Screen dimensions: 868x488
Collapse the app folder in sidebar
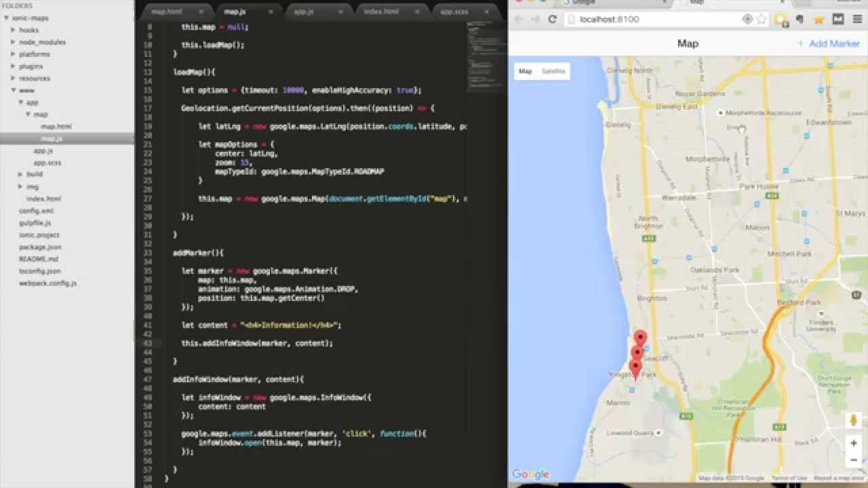pyautogui.click(x=20, y=102)
